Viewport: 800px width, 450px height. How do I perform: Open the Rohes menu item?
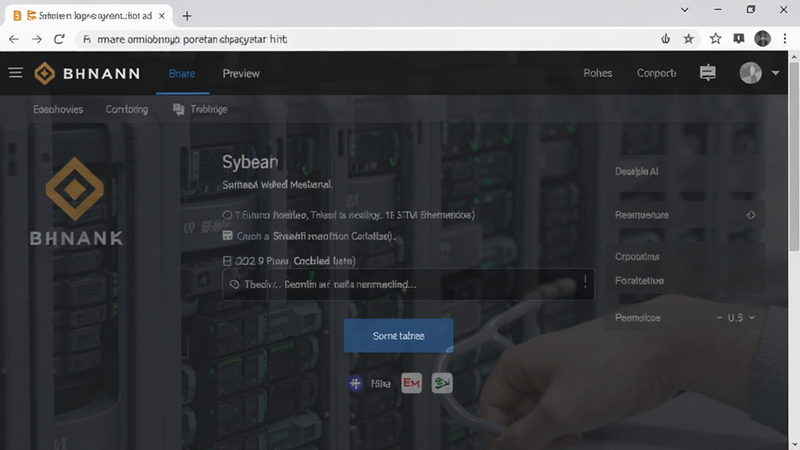[x=597, y=73]
